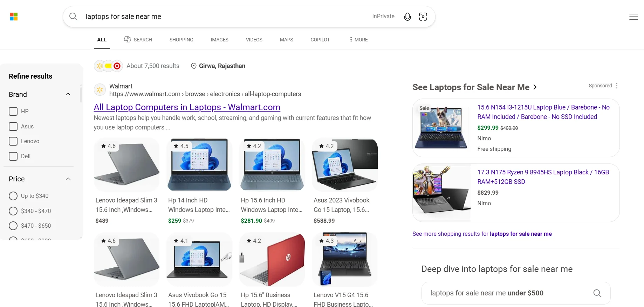This screenshot has height=307, width=644.
Task: Click laptops for sale near me under $500 suggestion
Action: [516, 293]
